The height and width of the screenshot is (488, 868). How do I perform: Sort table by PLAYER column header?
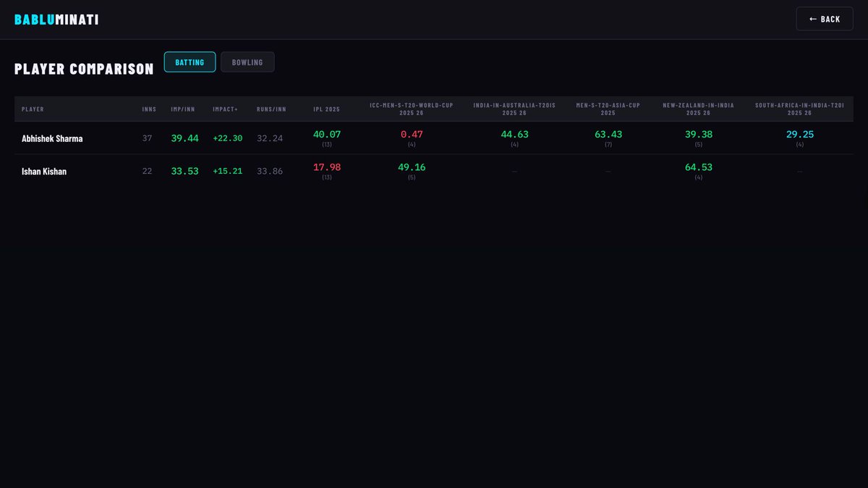[x=33, y=109]
